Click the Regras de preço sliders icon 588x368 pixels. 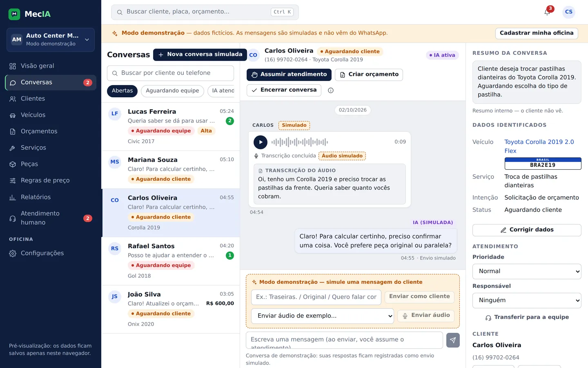13,180
